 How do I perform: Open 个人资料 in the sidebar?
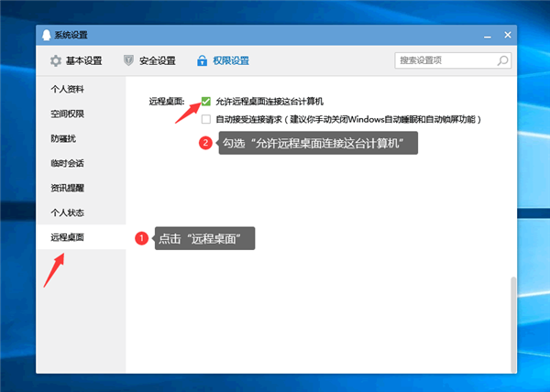67,90
